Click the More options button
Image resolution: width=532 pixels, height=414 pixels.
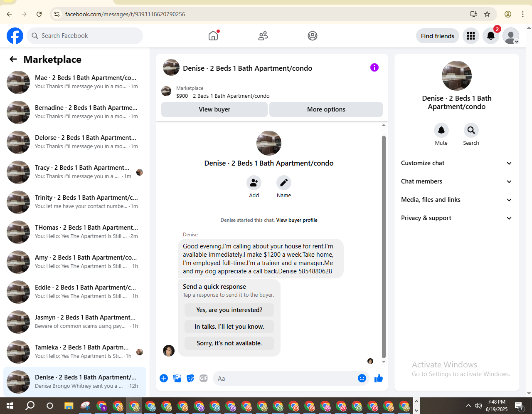tap(326, 109)
